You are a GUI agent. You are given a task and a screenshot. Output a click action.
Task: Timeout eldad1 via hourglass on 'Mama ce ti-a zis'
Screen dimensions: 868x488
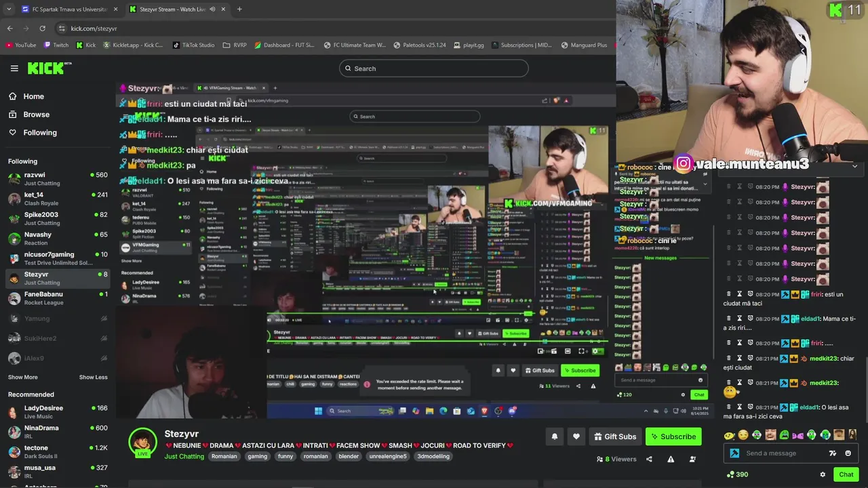pyautogui.click(x=740, y=319)
